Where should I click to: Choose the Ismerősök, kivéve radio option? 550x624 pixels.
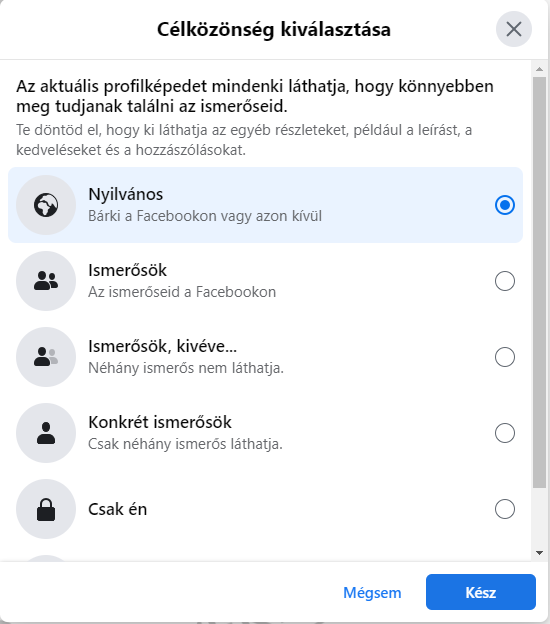[505, 357]
